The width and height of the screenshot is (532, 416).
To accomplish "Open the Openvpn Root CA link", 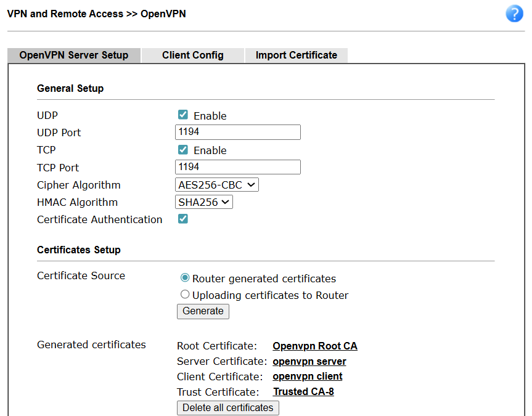I will (315, 346).
